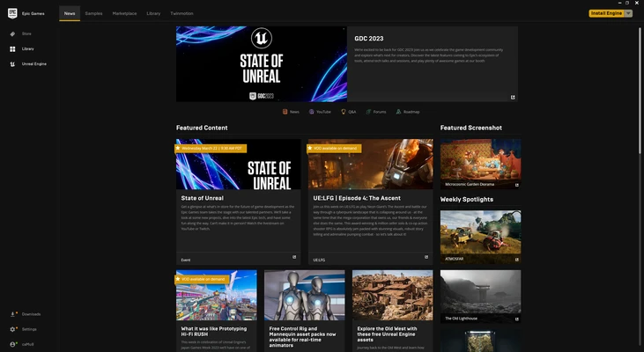The height and width of the screenshot is (352, 644).
Task: Open UE:LFG card external link icon
Action: point(426,257)
